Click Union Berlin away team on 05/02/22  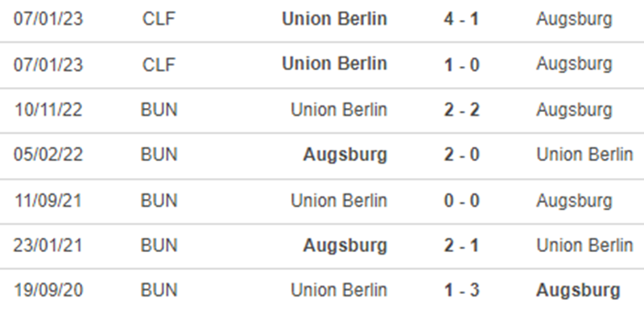(x=584, y=155)
